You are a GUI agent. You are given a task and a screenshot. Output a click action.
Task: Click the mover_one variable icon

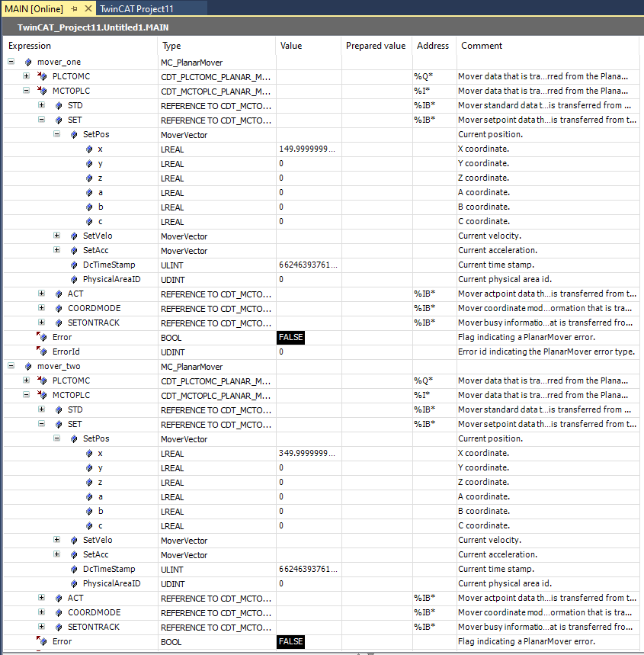pyautogui.click(x=28, y=63)
